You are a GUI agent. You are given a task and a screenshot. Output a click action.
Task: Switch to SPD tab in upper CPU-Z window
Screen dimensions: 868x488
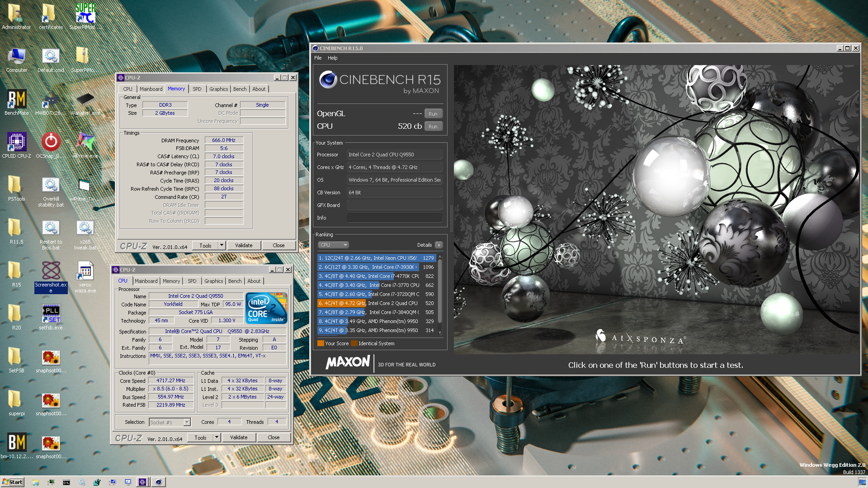point(197,89)
